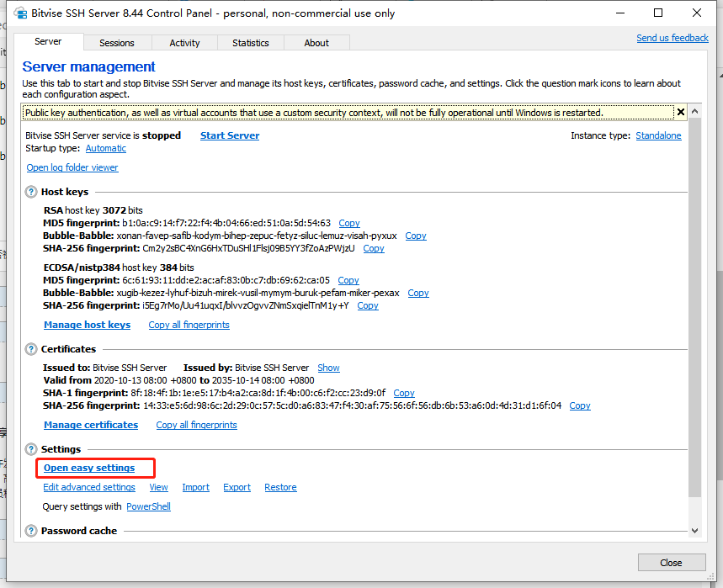Copy the RSA MD5 fingerprint
Image resolution: width=723 pixels, height=588 pixels.
(349, 223)
